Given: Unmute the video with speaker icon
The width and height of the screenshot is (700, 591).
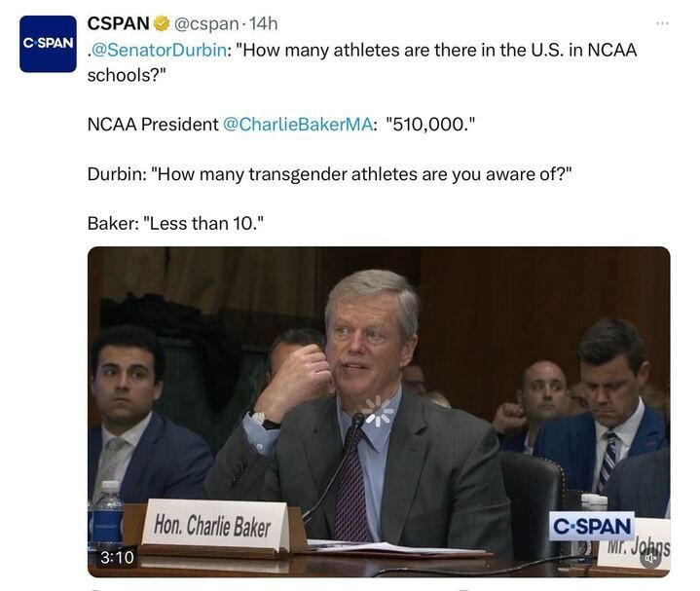Looking at the screenshot, I should (651, 558).
